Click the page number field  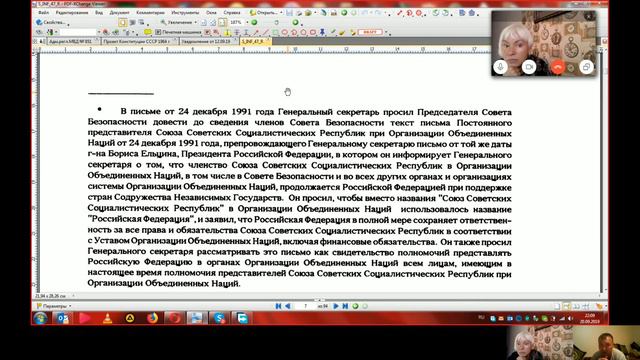(305, 306)
